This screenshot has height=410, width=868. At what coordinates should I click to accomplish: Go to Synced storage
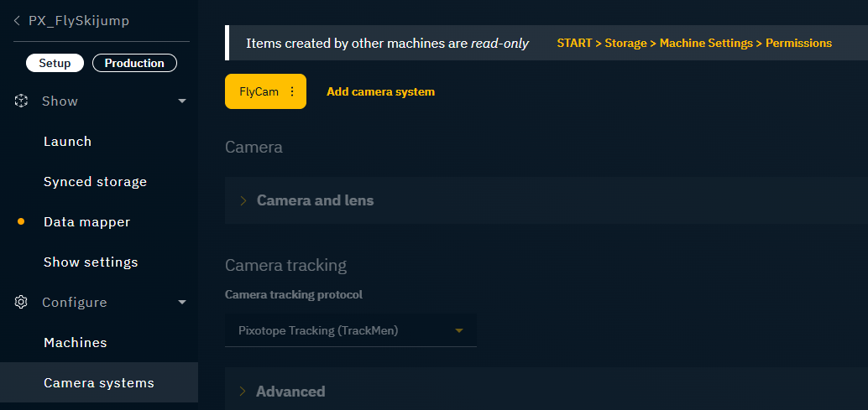click(95, 182)
